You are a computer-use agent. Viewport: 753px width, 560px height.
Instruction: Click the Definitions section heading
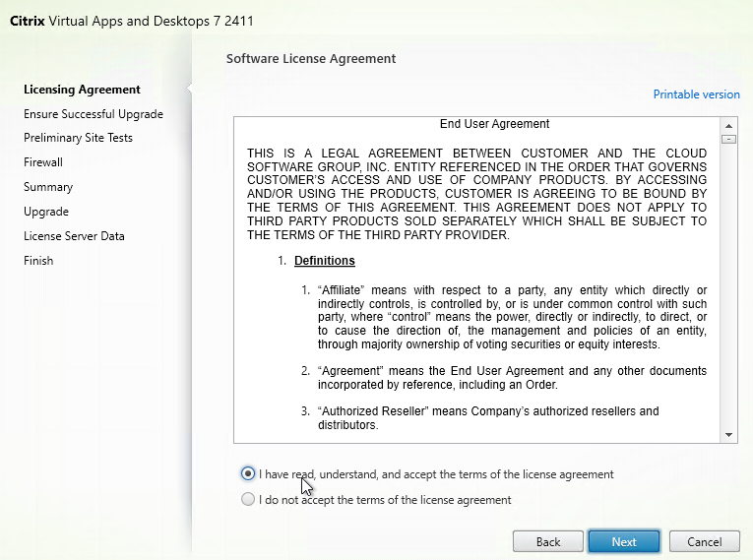325,260
